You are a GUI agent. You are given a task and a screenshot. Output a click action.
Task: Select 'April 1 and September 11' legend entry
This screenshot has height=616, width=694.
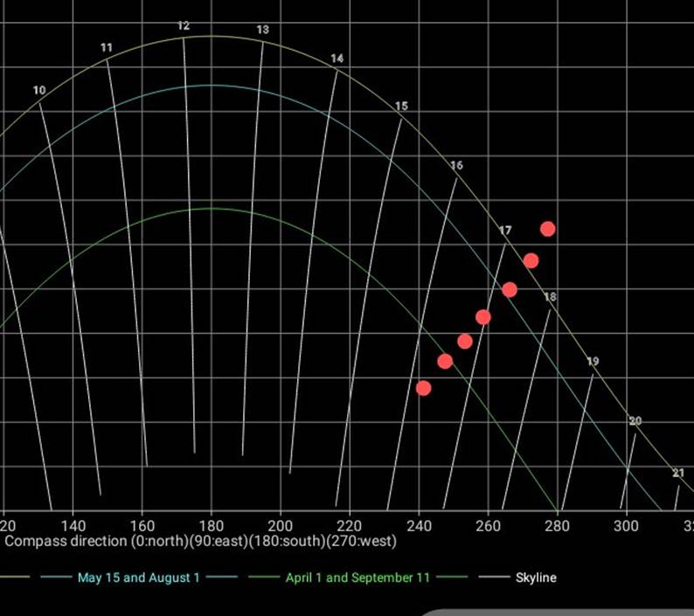pos(357,578)
